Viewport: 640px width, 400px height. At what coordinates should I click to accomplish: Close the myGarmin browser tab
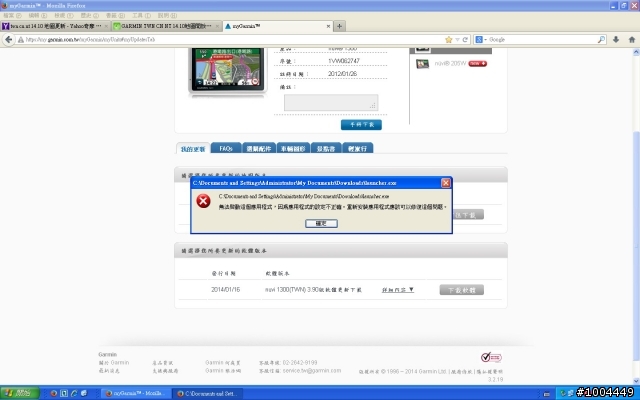328,26
